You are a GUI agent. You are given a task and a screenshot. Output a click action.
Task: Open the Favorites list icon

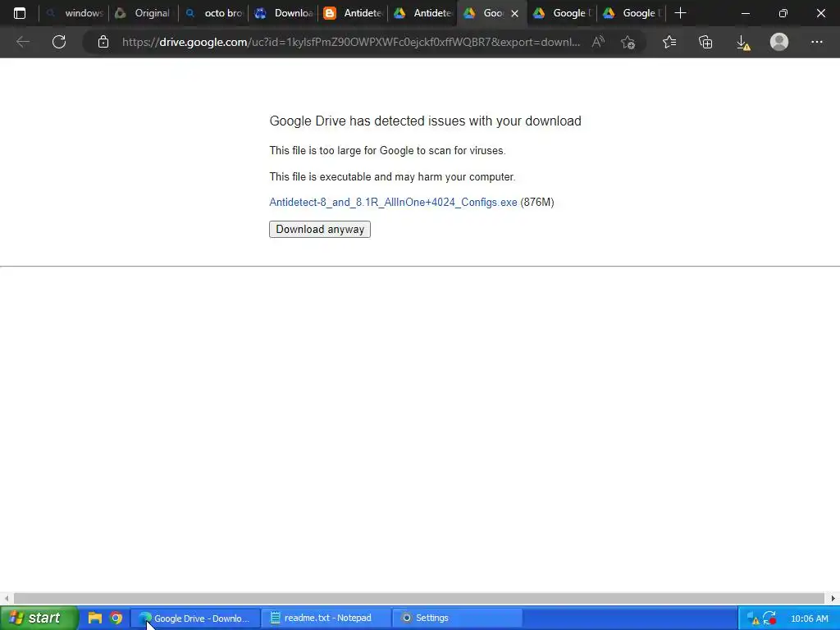click(669, 42)
